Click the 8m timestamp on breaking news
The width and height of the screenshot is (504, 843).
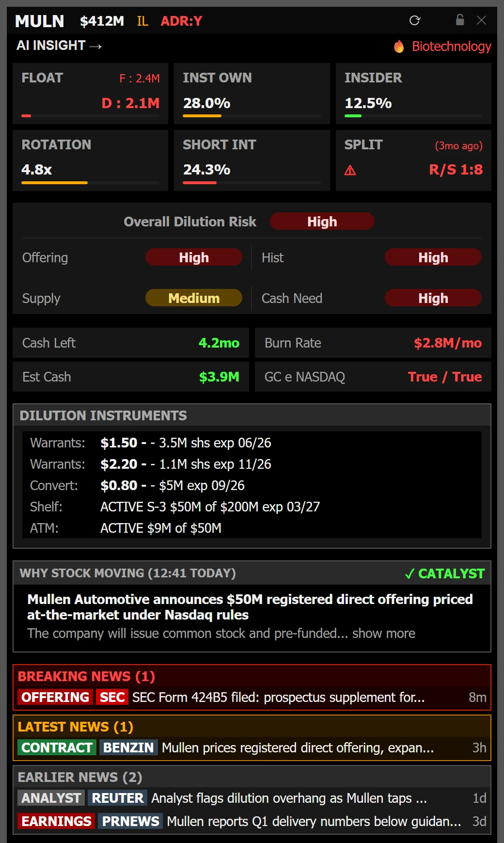(x=477, y=698)
